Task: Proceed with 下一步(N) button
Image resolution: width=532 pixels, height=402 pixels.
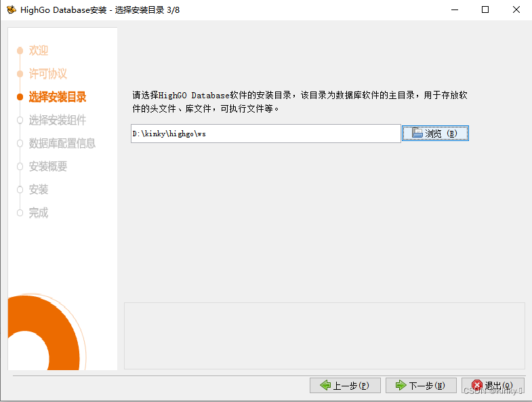Action: (x=421, y=385)
